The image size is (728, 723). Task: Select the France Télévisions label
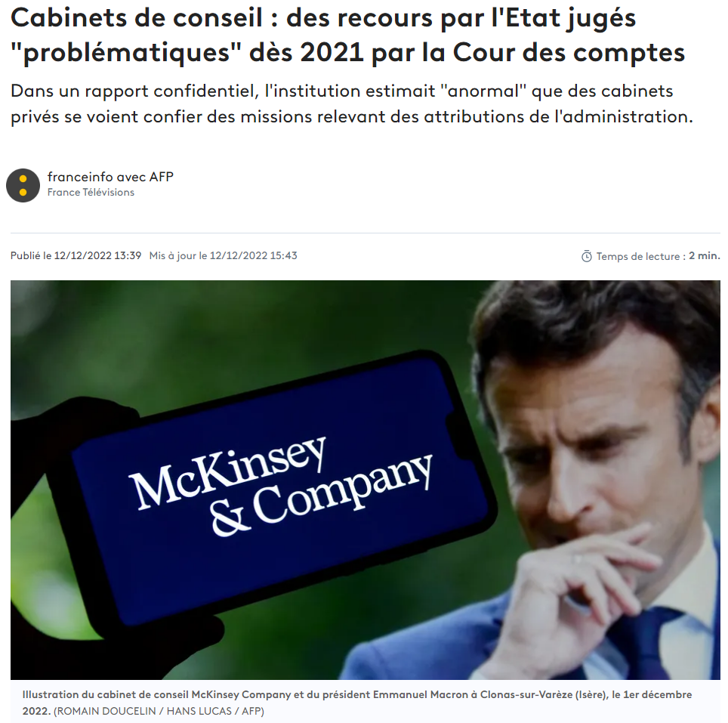[x=91, y=192]
